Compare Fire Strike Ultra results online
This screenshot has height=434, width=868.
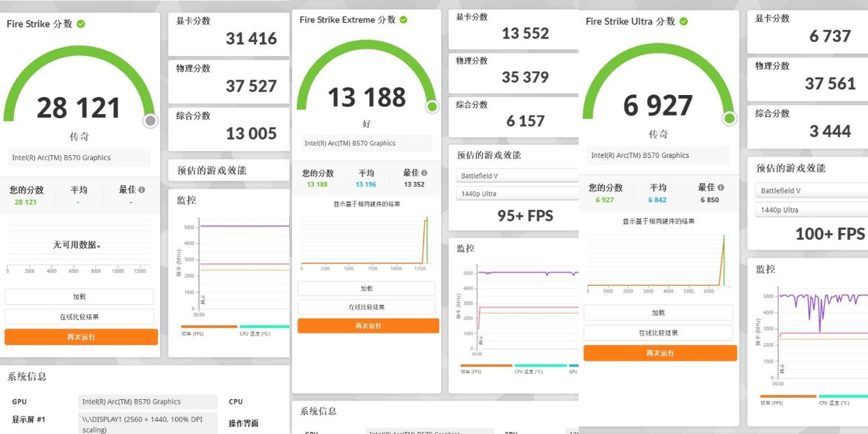coord(658,333)
